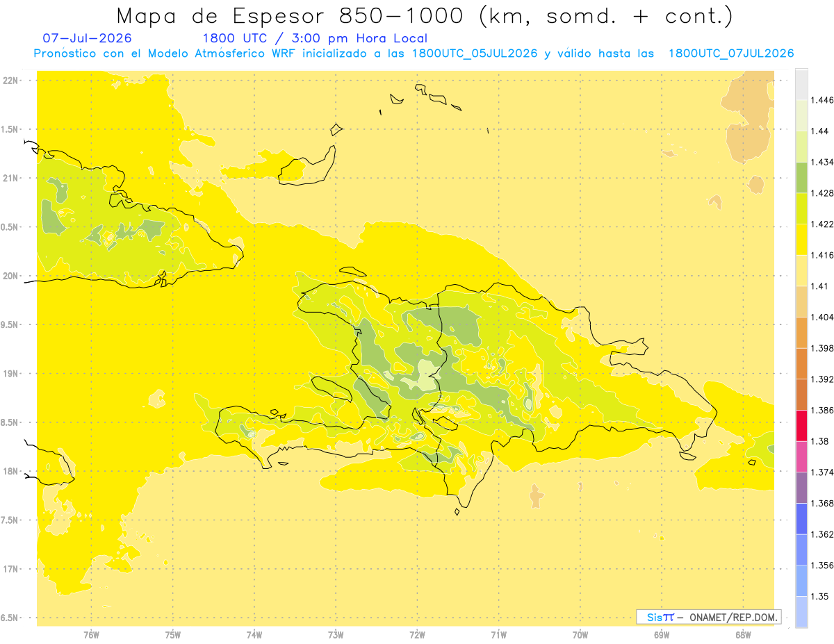Pick the red colorbar band between 1.38 and 1.386

click(x=801, y=426)
